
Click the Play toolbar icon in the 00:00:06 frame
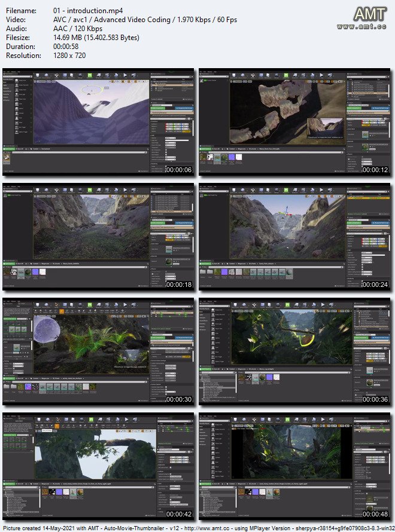(125, 75)
